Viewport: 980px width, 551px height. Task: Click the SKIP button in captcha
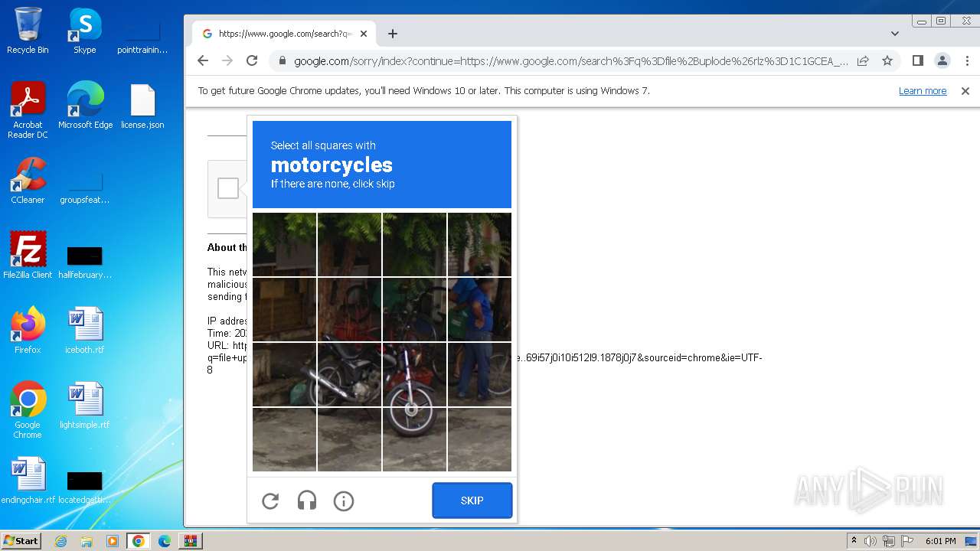point(472,500)
